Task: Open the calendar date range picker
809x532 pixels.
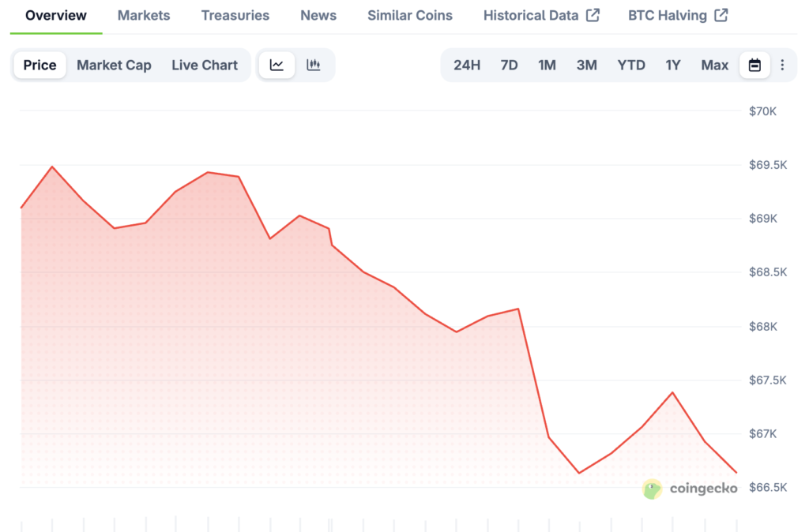Action: pos(754,66)
